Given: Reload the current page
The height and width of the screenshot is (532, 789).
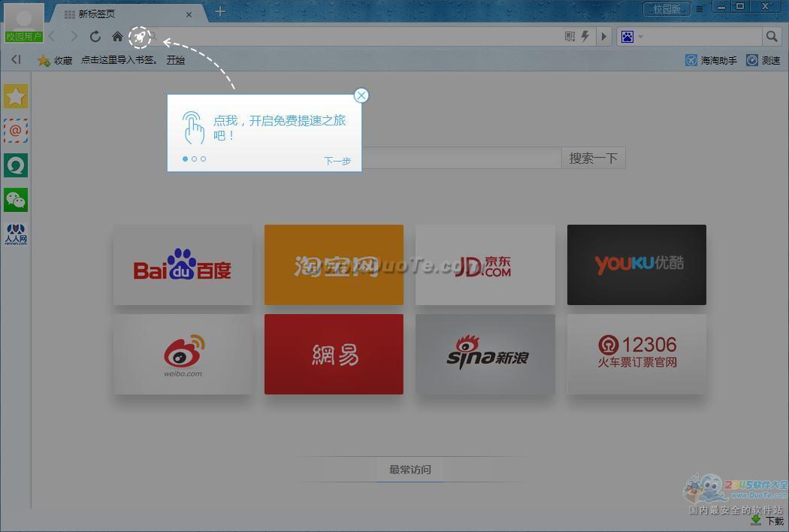Looking at the screenshot, I should (95, 36).
